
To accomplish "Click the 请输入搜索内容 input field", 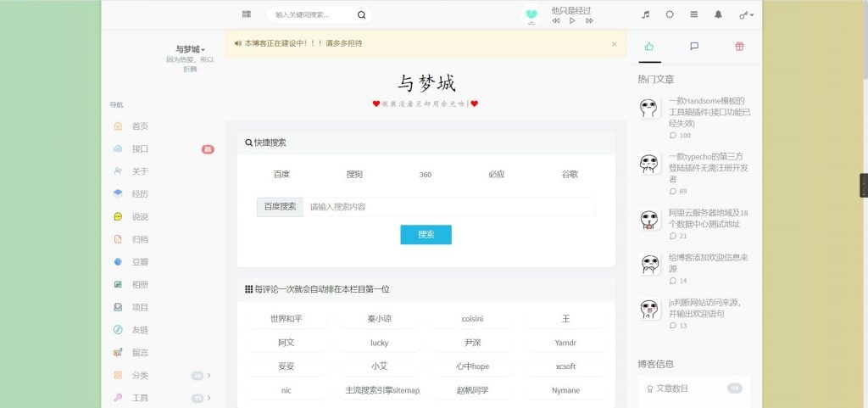I will (x=448, y=207).
